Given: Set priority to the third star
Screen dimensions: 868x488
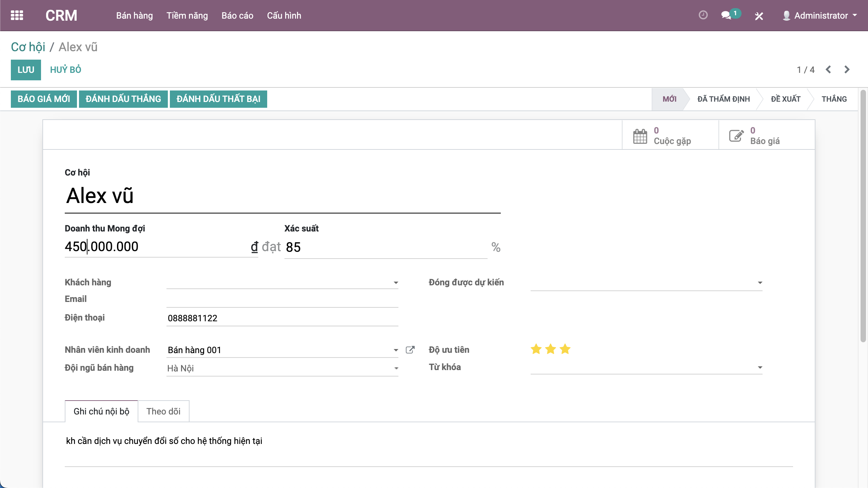Looking at the screenshot, I should 565,349.
